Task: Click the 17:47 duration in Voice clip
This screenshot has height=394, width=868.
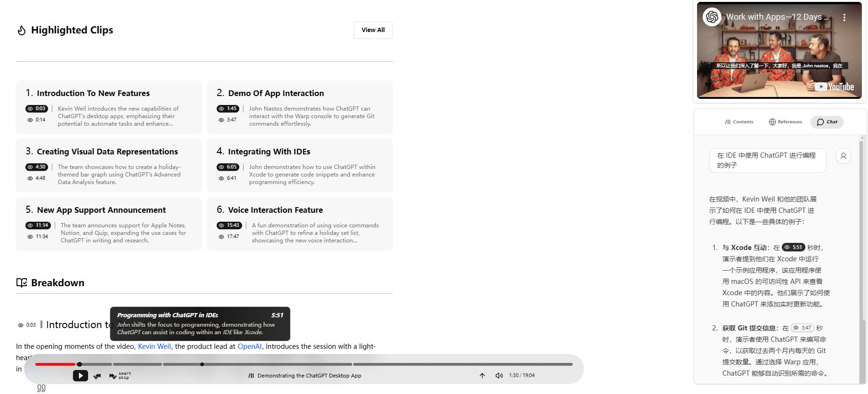Action: coord(229,237)
